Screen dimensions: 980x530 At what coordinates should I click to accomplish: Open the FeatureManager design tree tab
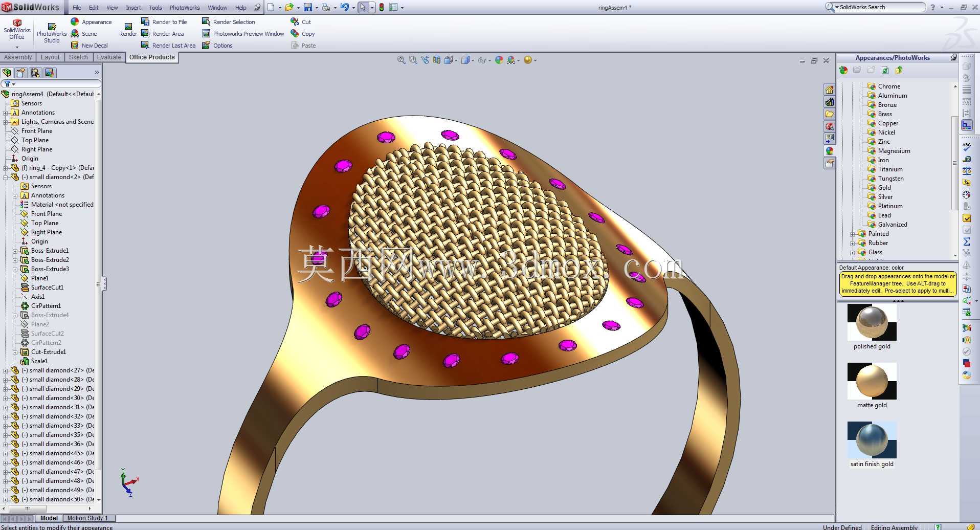point(7,73)
